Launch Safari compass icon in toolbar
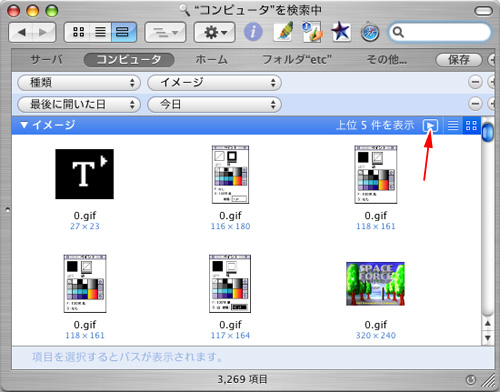The height and width of the screenshot is (392, 500). 370,32
